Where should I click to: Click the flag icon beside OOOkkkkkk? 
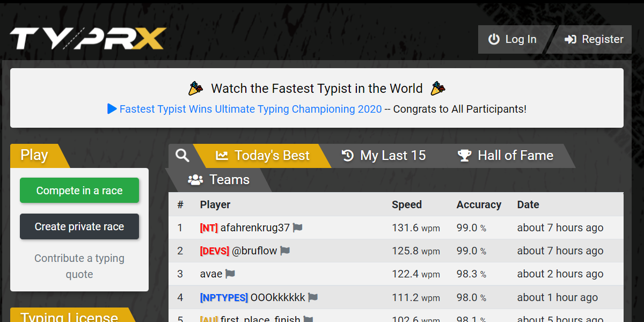coord(312,297)
